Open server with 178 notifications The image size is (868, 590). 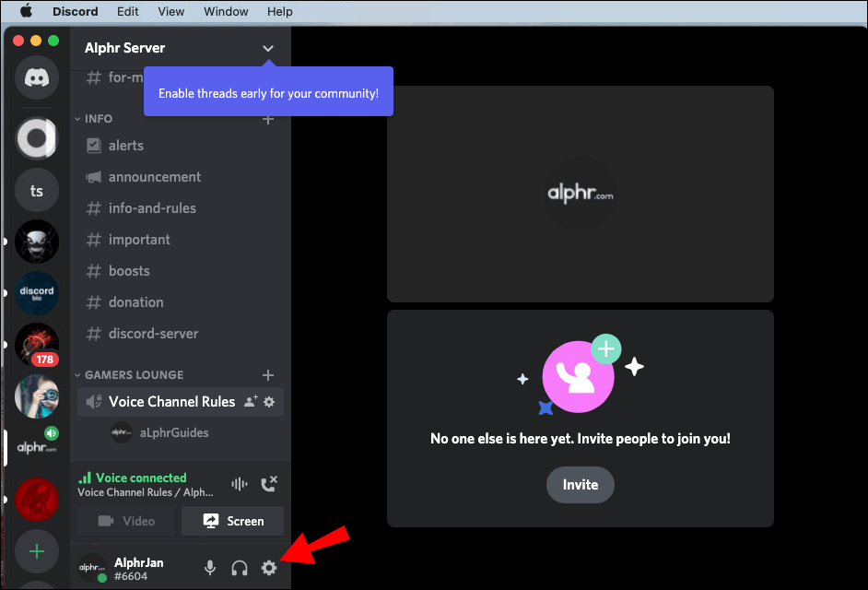(37, 345)
